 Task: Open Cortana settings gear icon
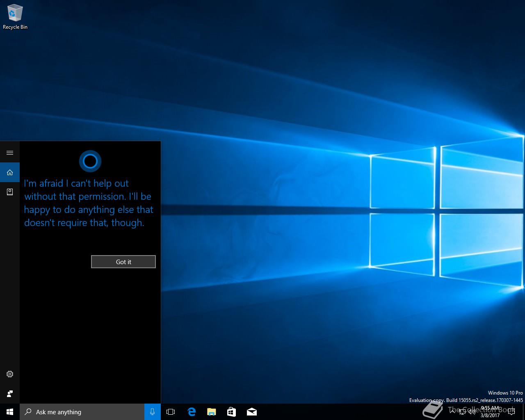(10, 374)
